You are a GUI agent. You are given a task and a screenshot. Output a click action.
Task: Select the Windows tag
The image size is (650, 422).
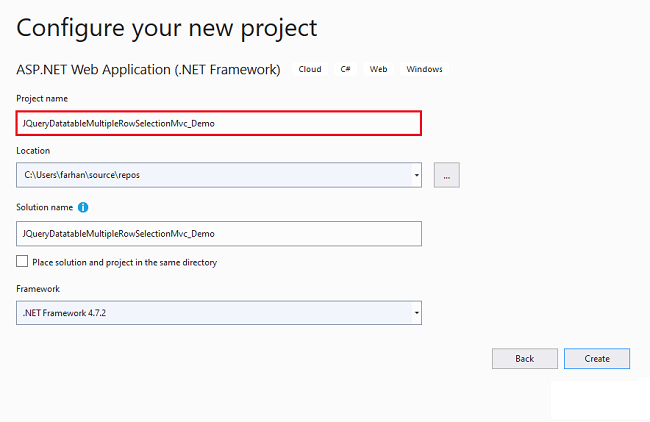[424, 69]
